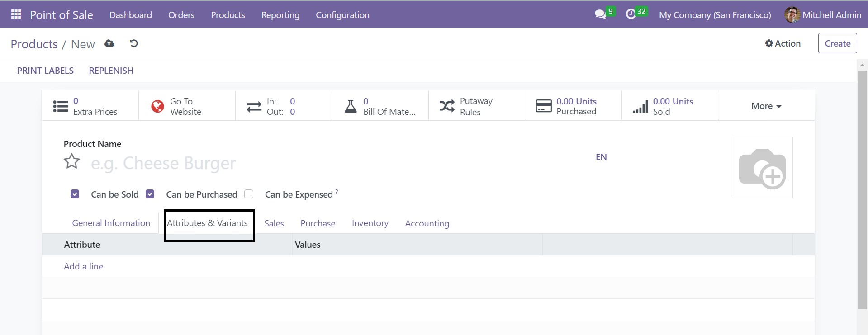Open the My Company (San Francisco) switcher
Screen dimensions: 868x335
pyautogui.click(x=715, y=15)
